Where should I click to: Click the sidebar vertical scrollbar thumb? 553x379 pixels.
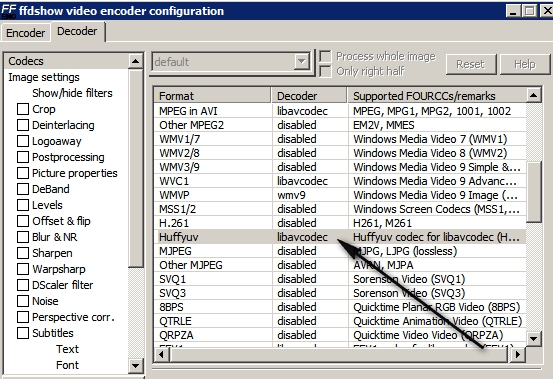pos(136,168)
